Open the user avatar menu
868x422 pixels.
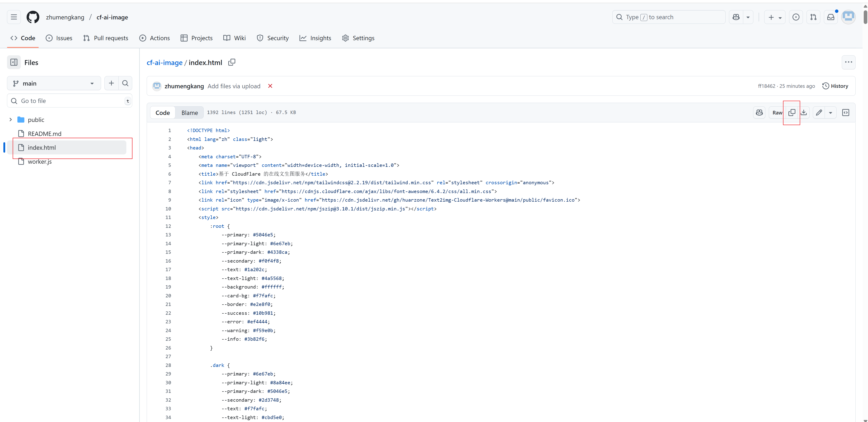pyautogui.click(x=848, y=17)
